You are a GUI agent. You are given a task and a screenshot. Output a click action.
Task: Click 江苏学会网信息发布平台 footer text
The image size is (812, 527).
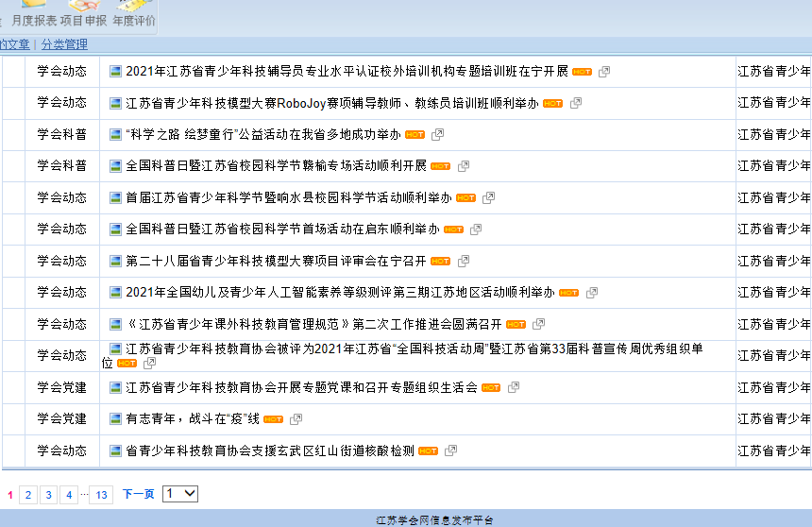[x=434, y=520]
